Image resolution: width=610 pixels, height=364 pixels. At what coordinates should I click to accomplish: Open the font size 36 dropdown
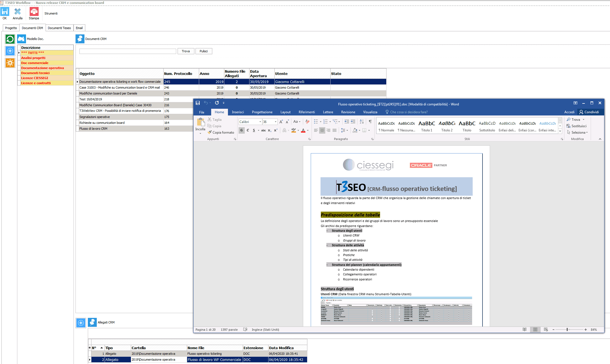point(275,122)
